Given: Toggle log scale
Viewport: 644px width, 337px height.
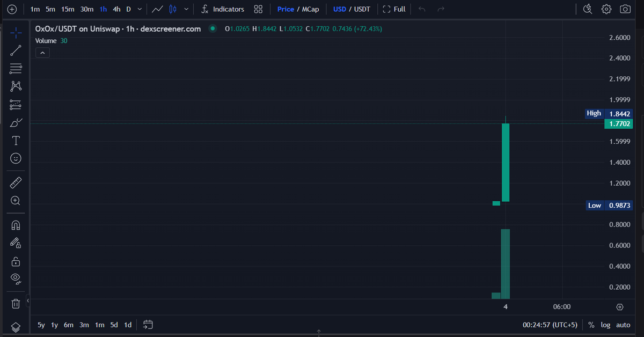Looking at the screenshot, I should [605, 325].
